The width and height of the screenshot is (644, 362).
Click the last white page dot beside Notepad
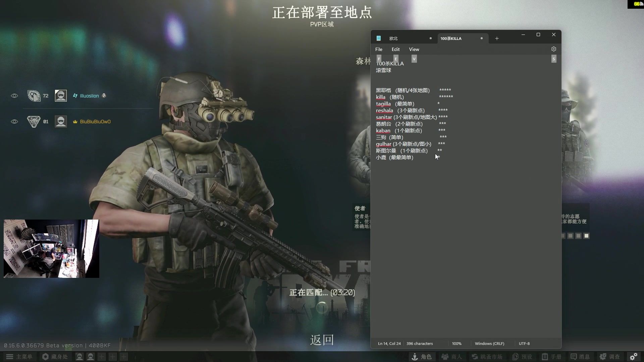pos(586,236)
